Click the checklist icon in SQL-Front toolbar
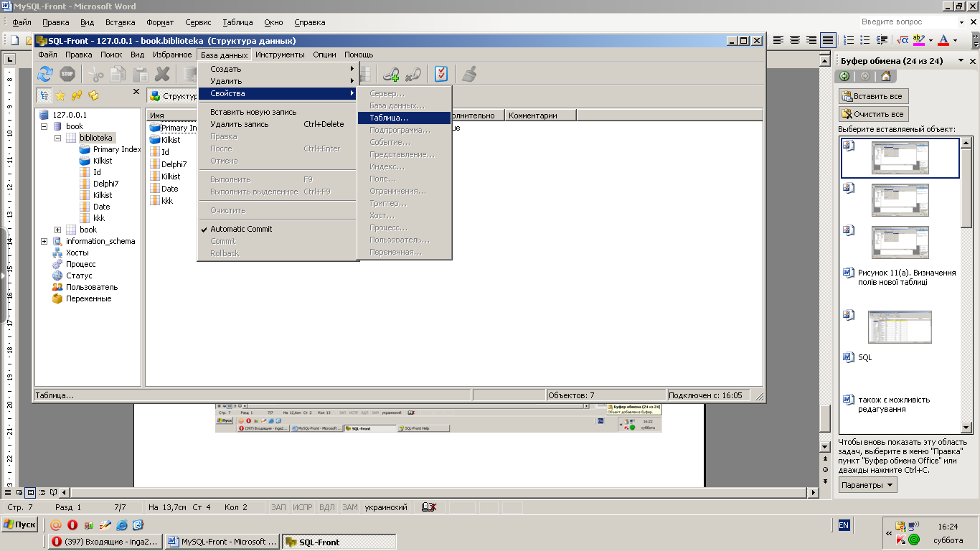Viewport: 980px width, 551px height. point(441,74)
